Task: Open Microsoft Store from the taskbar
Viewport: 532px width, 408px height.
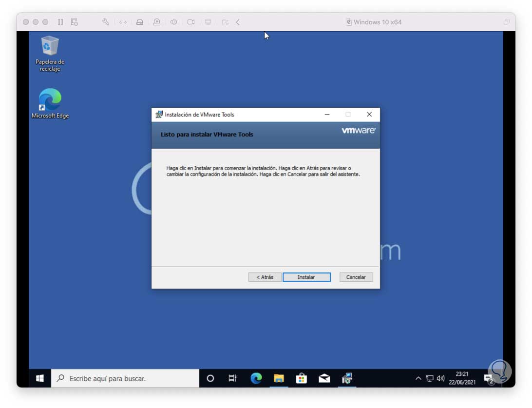Action: pyautogui.click(x=301, y=378)
